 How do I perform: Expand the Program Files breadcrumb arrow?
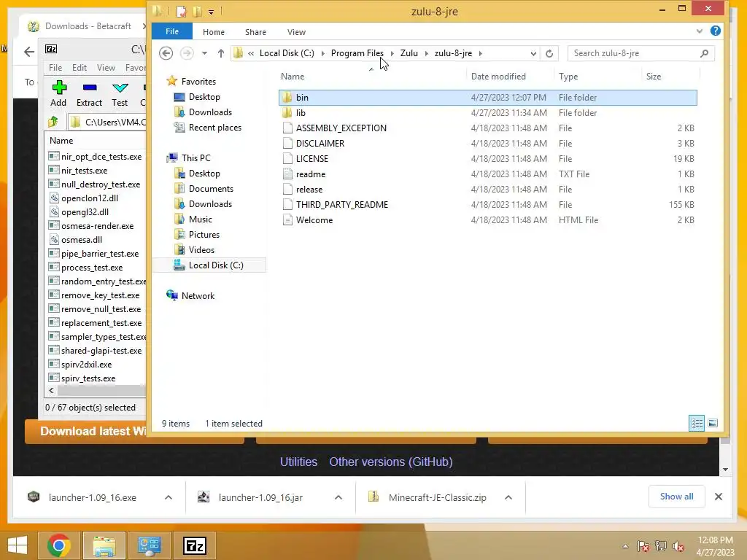pos(392,53)
